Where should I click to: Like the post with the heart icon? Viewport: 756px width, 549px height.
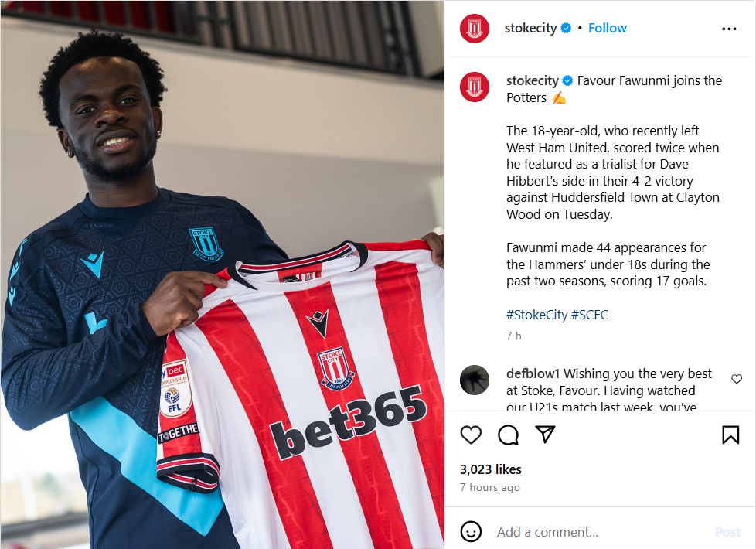471,435
